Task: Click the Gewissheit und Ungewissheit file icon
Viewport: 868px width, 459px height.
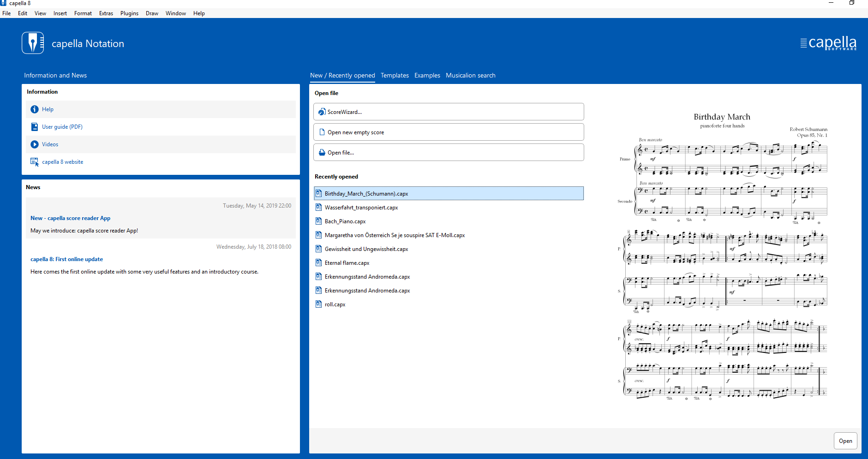Action: [x=319, y=249]
